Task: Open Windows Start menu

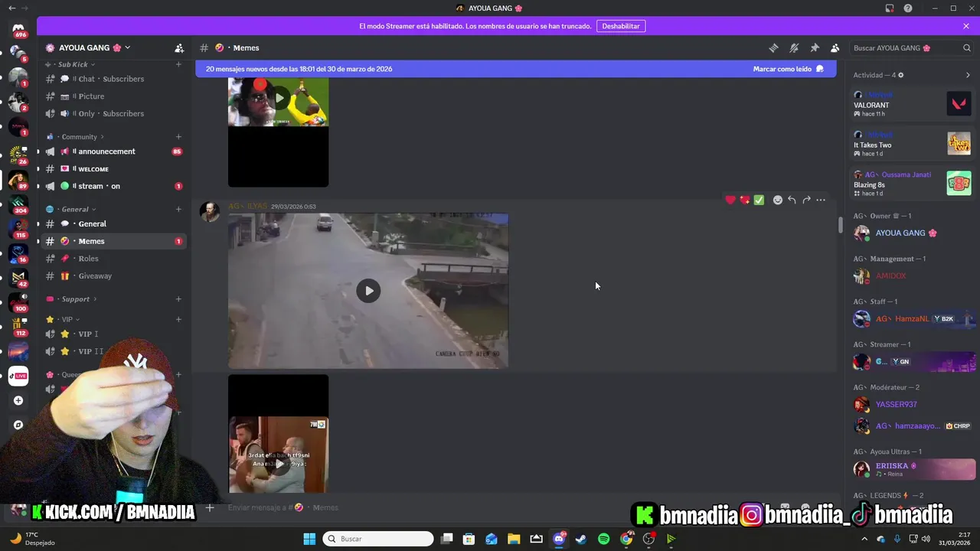Action: 309,539
